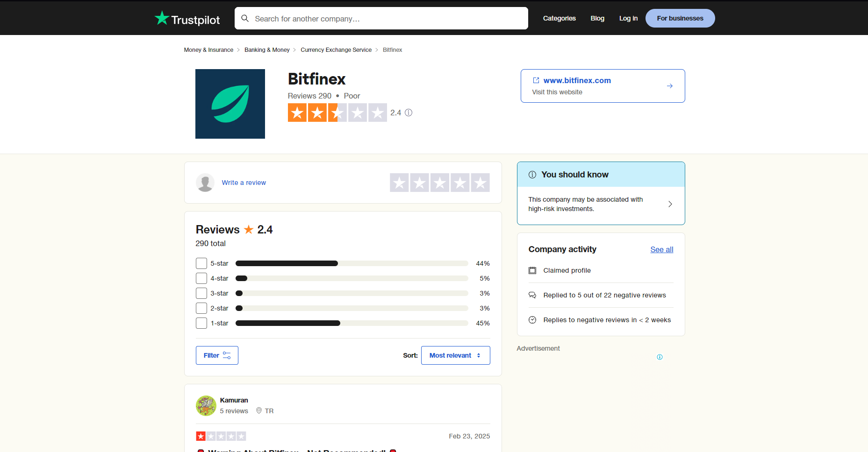
Task: Click the user avatar beside Write a review
Action: click(x=205, y=183)
